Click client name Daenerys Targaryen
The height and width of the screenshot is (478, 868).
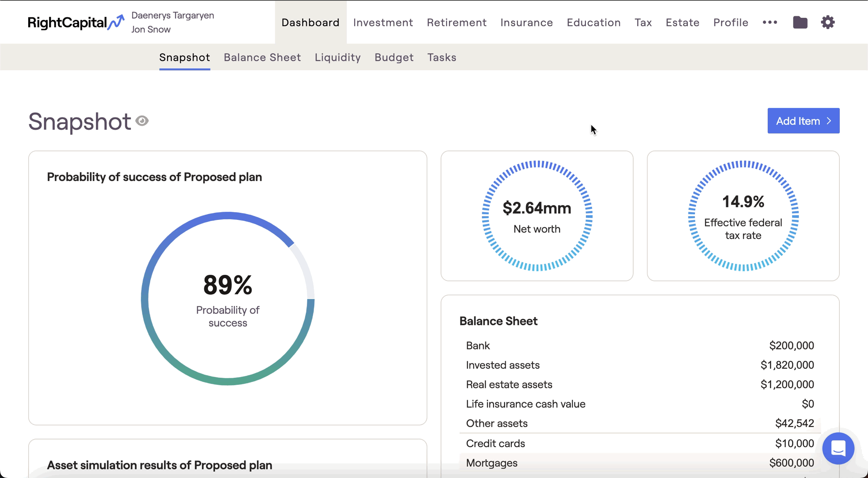[x=172, y=15]
